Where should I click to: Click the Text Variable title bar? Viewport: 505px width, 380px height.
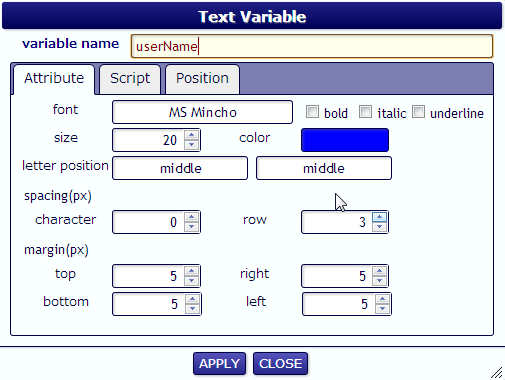click(x=252, y=16)
